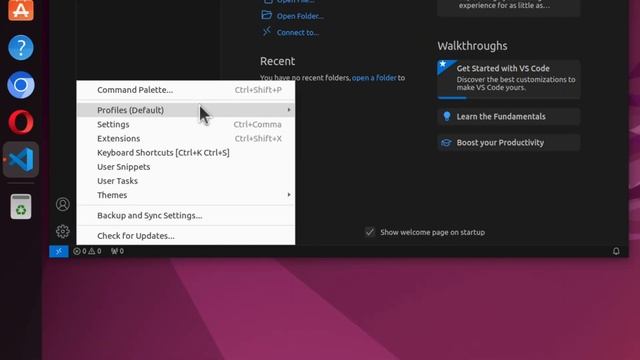This screenshot has height=360, width=640.
Task: Click the graduation cap icon for Boost your Productivity
Action: pyautogui.click(x=446, y=142)
